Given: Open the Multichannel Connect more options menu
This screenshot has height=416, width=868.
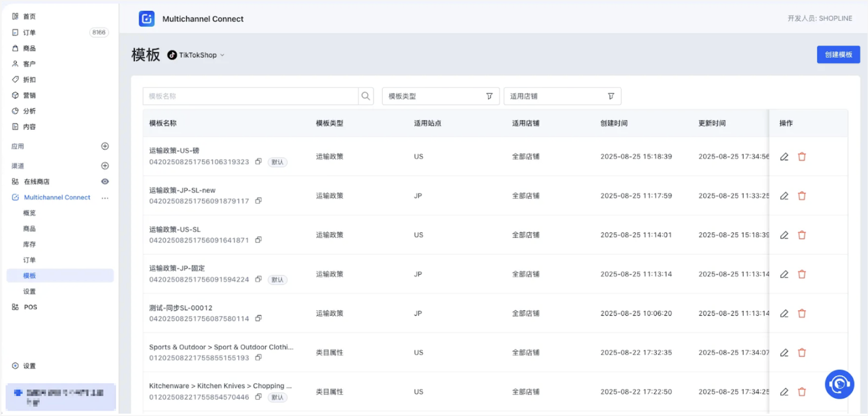Looking at the screenshot, I should pos(105,198).
